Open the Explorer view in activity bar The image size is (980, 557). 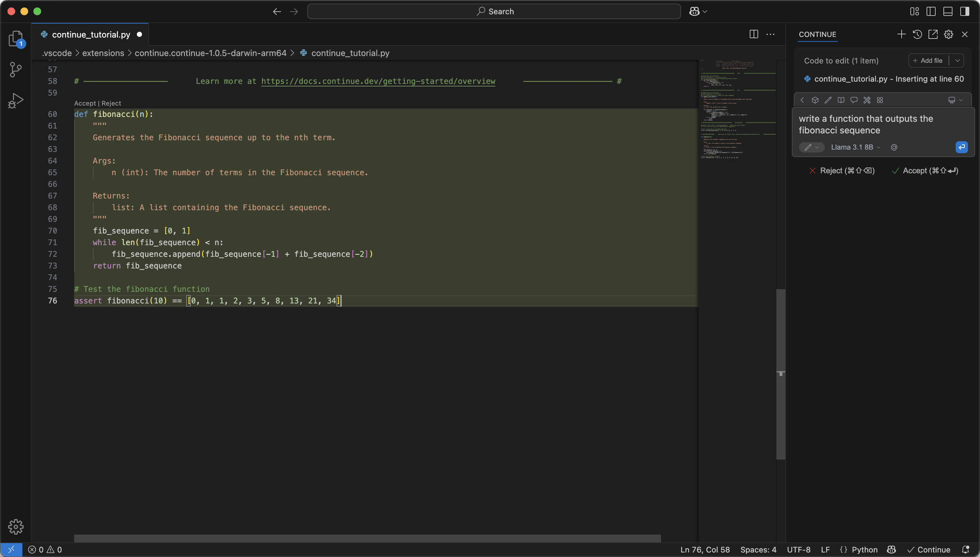point(16,39)
